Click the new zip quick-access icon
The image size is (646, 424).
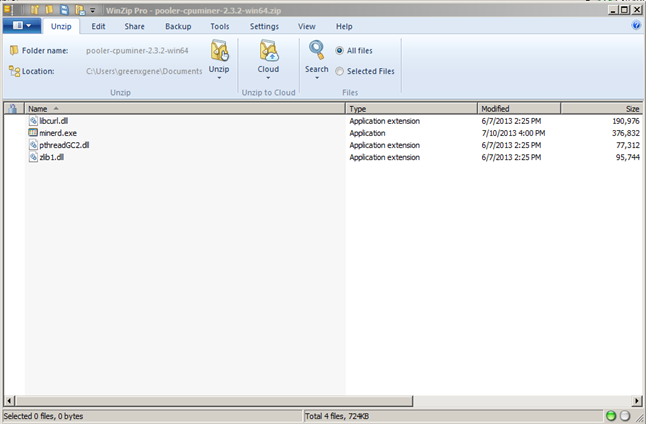(x=35, y=10)
